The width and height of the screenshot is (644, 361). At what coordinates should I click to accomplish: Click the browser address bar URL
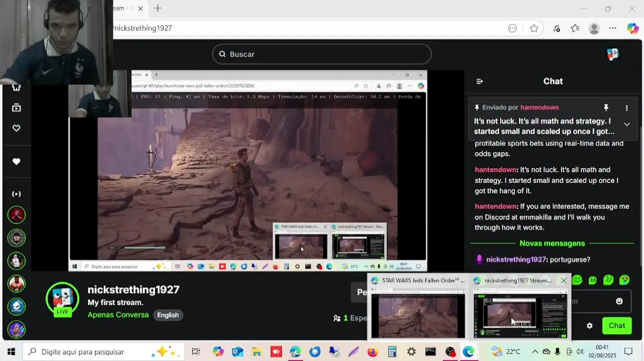[142, 28]
